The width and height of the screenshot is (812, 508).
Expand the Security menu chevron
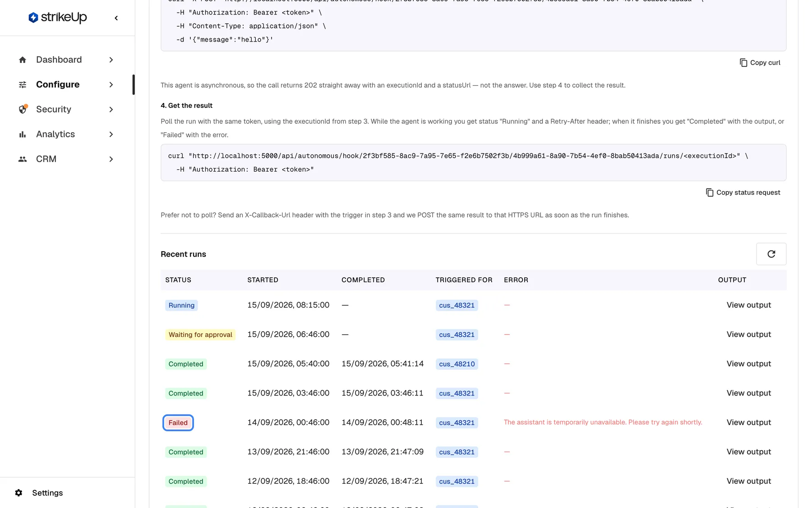pos(111,109)
